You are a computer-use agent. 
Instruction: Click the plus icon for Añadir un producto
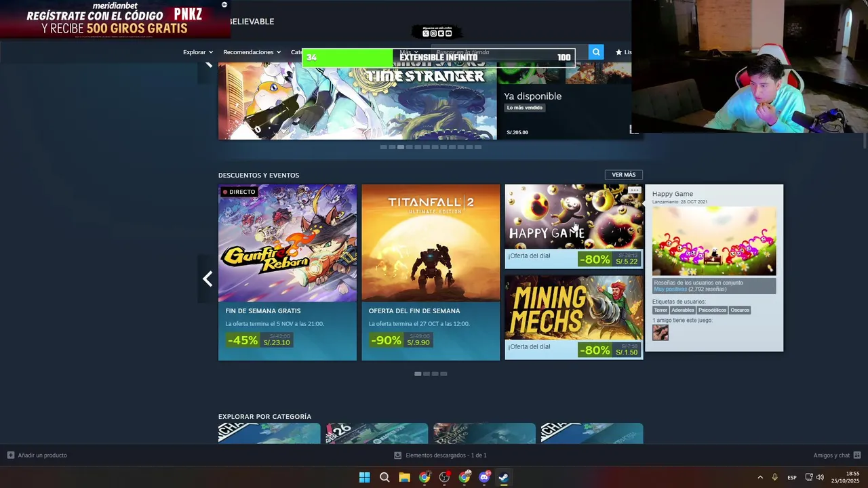coord(10,455)
